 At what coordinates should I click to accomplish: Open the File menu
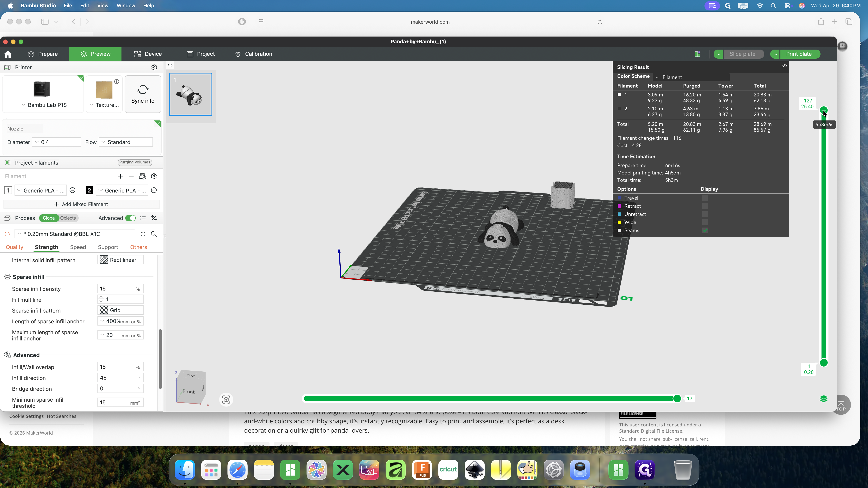pos(68,6)
